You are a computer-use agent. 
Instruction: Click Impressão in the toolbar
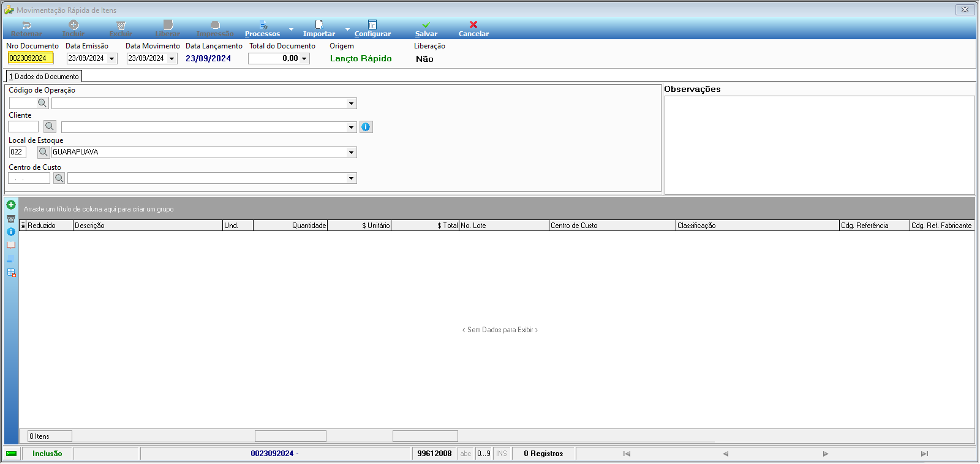point(215,29)
